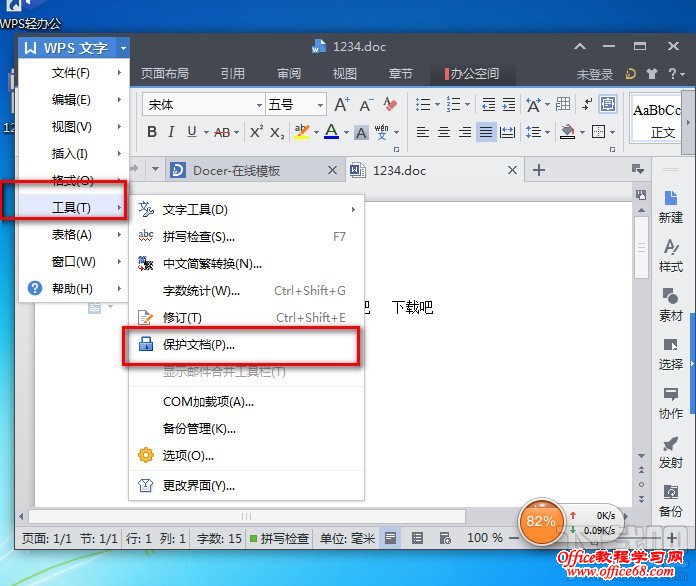Apply superscript formatting

point(256,132)
